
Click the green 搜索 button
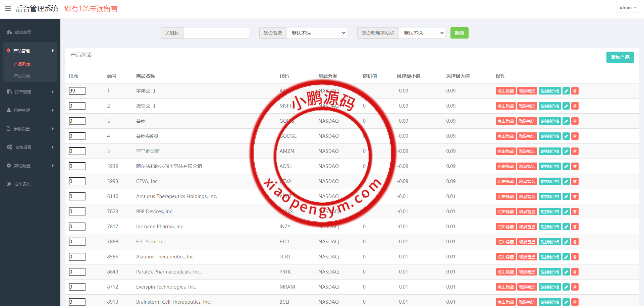tap(459, 33)
